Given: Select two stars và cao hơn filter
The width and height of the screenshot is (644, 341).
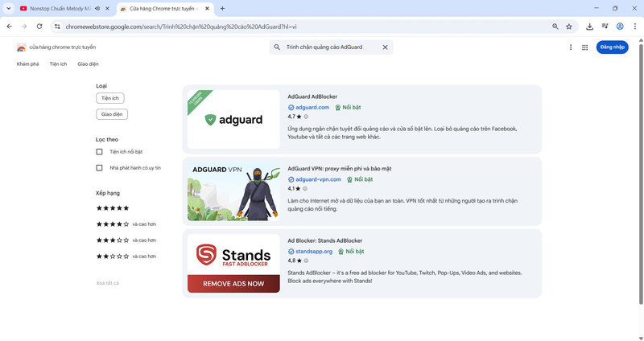Looking at the screenshot, I should click(126, 256).
